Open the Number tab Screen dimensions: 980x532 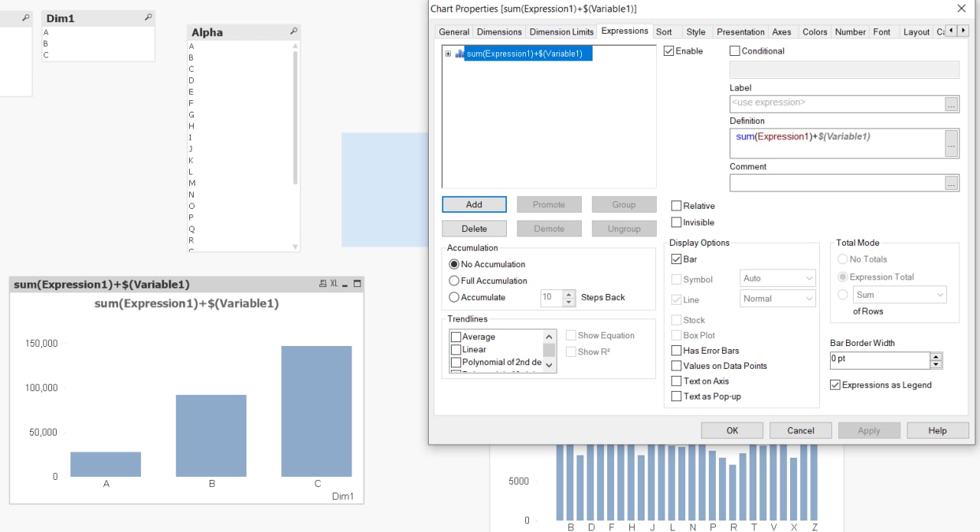click(x=850, y=32)
